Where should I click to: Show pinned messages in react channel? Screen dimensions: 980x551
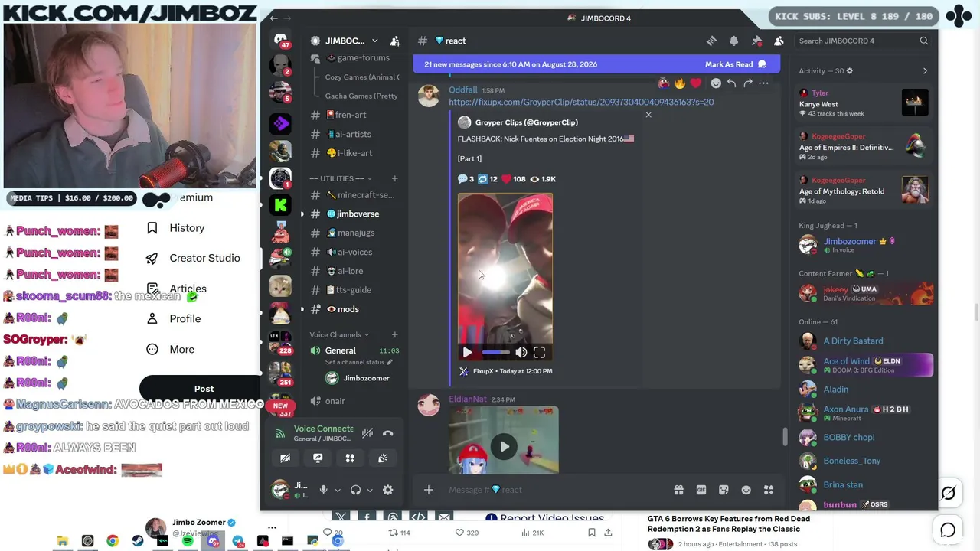pyautogui.click(x=756, y=41)
